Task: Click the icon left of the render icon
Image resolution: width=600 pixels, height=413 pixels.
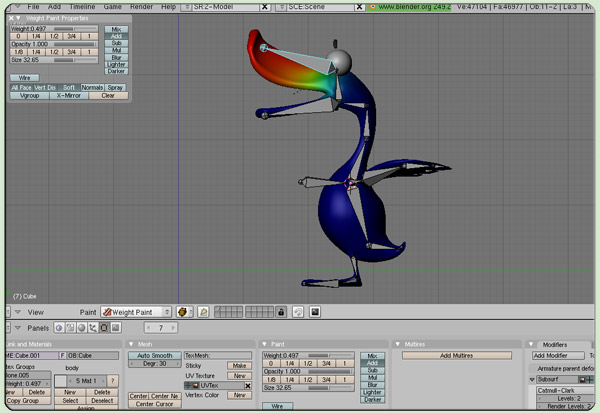Action: point(298,312)
